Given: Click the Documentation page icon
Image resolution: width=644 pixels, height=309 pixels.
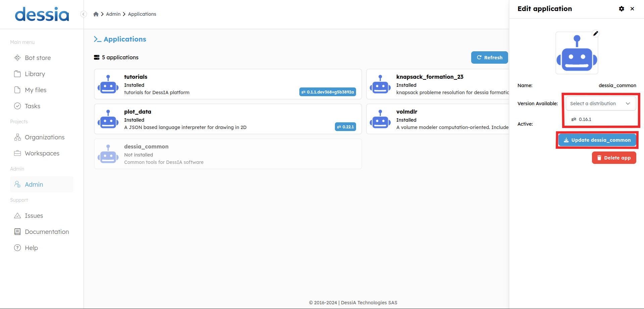Looking at the screenshot, I should coord(17,232).
